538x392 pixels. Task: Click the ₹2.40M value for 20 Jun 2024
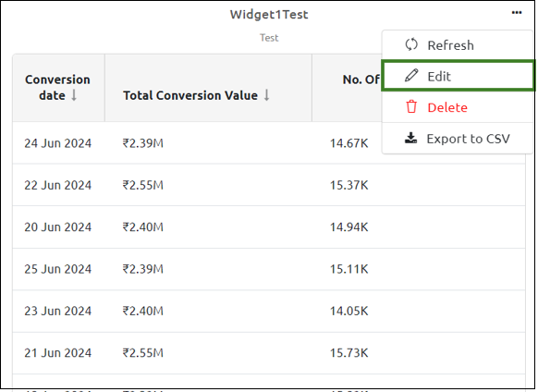142,227
